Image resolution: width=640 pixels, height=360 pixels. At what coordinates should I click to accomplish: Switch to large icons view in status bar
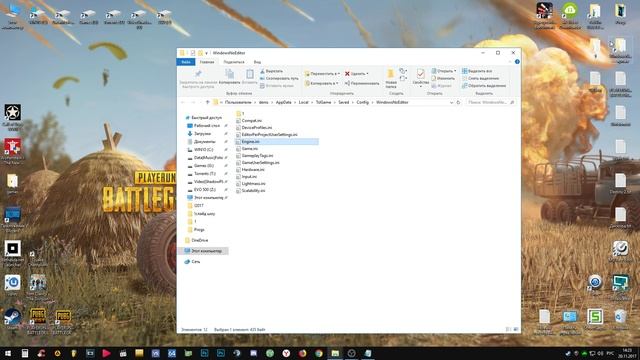pos(516,329)
